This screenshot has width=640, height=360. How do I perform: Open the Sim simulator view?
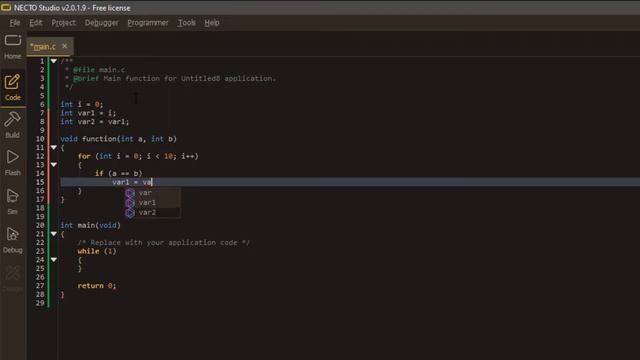[x=13, y=201]
